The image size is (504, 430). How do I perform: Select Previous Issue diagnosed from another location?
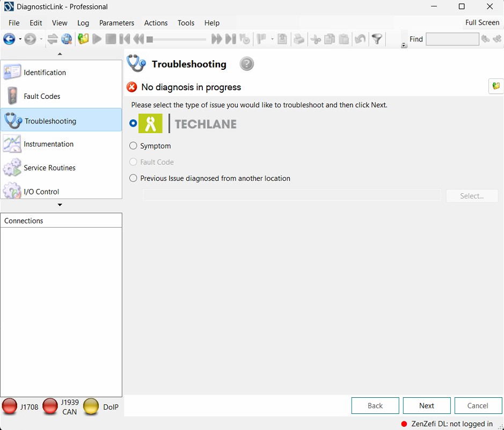134,178
